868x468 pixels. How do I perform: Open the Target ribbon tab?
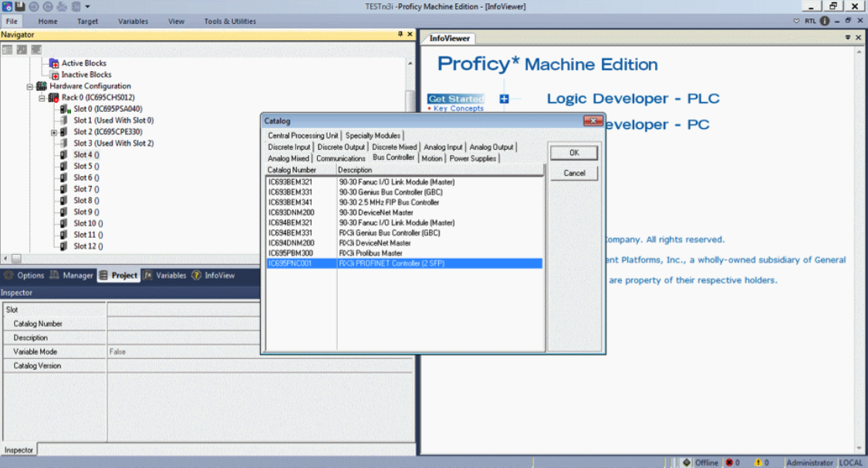(87, 21)
